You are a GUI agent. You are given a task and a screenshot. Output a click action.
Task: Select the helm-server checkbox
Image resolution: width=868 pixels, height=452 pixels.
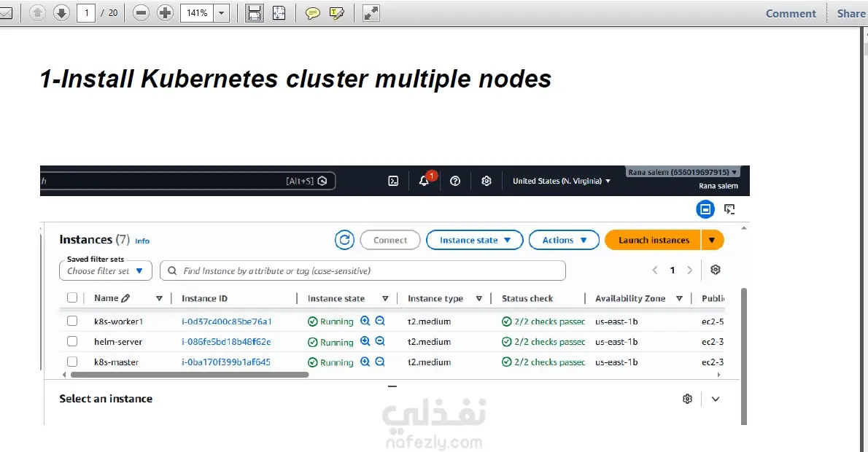(x=72, y=341)
